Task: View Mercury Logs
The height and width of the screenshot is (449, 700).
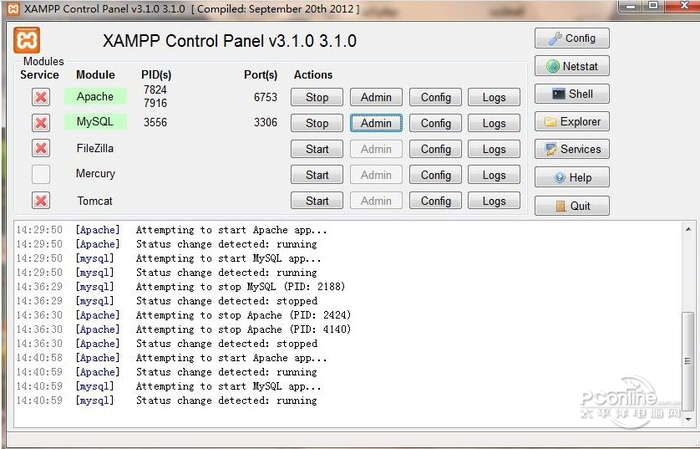Action: (x=494, y=175)
